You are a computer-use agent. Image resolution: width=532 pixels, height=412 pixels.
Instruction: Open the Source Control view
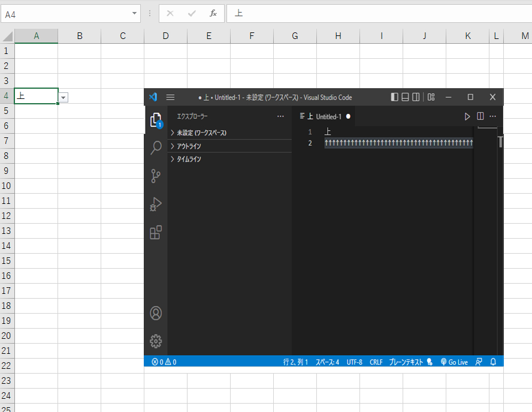point(156,176)
